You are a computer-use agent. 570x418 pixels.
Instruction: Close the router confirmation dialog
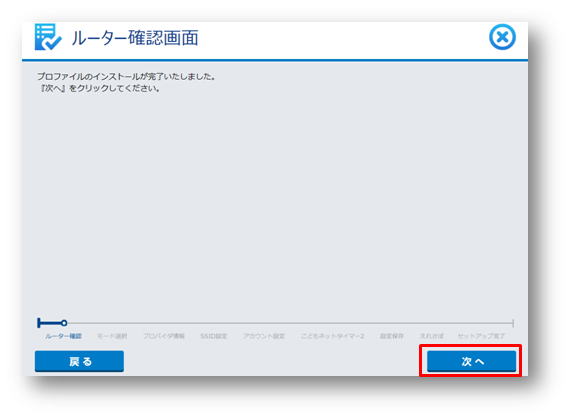[502, 37]
